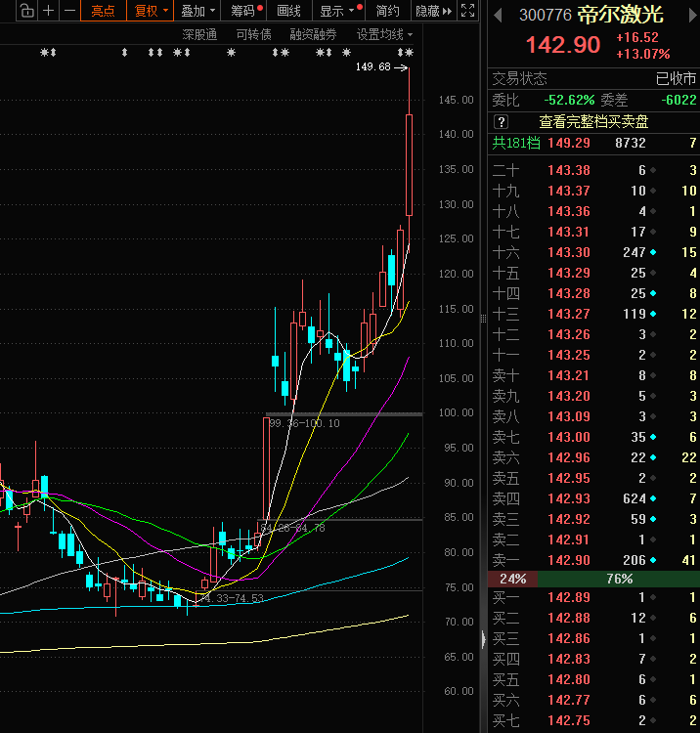Image resolution: width=700 pixels, height=733 pixels.
Task: Go to previous stock with left arrow
Action: (498, 16)
